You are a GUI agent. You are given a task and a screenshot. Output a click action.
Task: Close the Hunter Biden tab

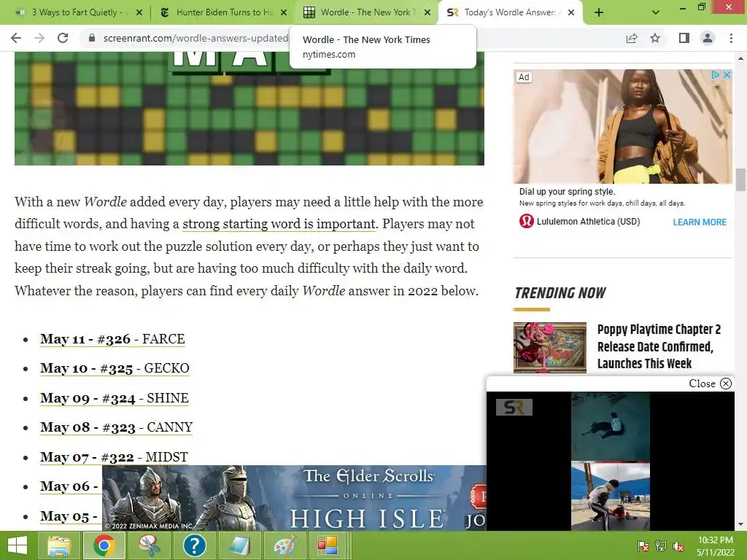[284, 12]
